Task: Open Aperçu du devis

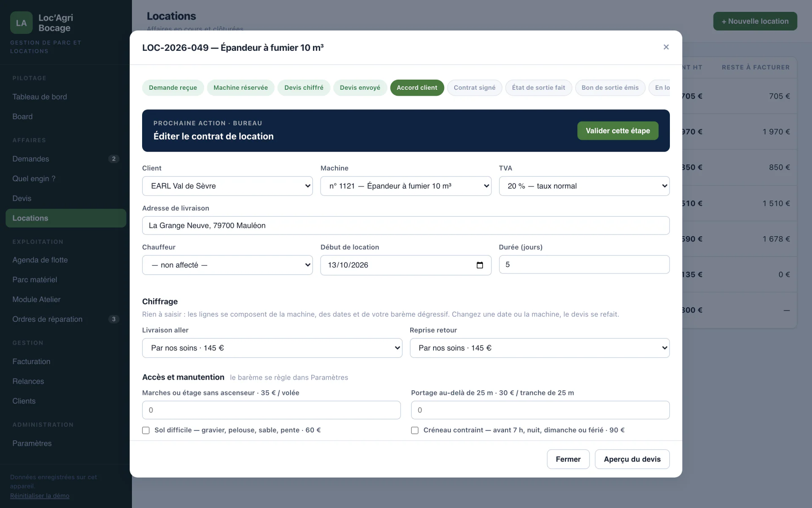Action: pyautogui.click(x=632, y=459)
